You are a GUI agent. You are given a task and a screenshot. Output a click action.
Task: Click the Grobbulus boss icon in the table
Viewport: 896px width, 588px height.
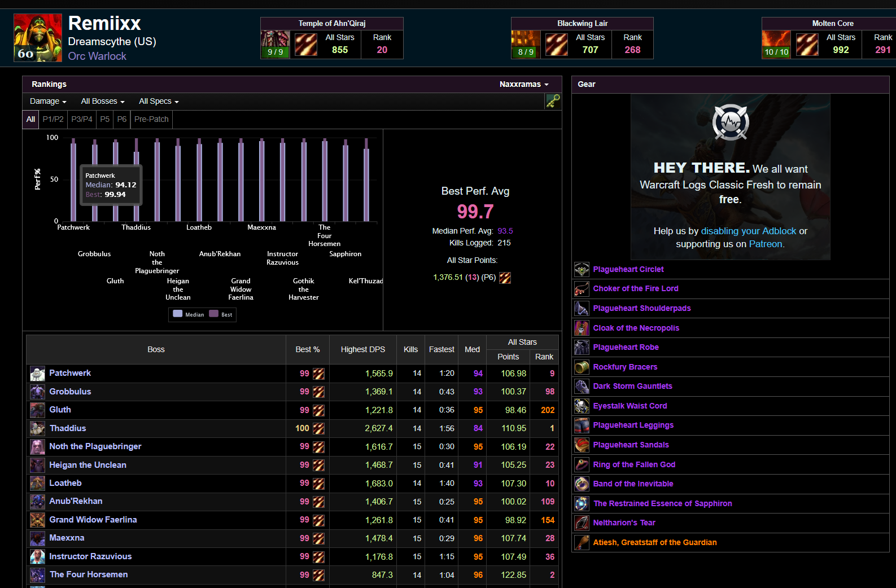click(37, 392)
